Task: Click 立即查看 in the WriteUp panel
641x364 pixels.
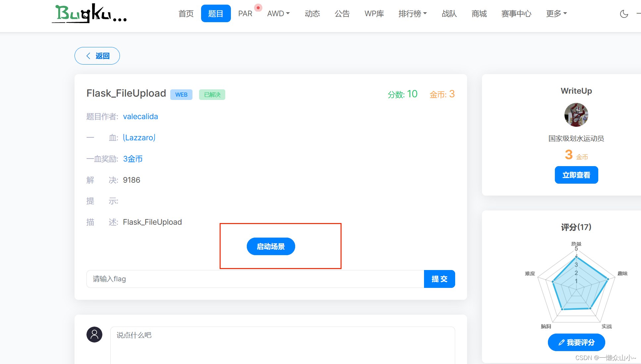Action: pyautogui.click(x=576, y=175)
